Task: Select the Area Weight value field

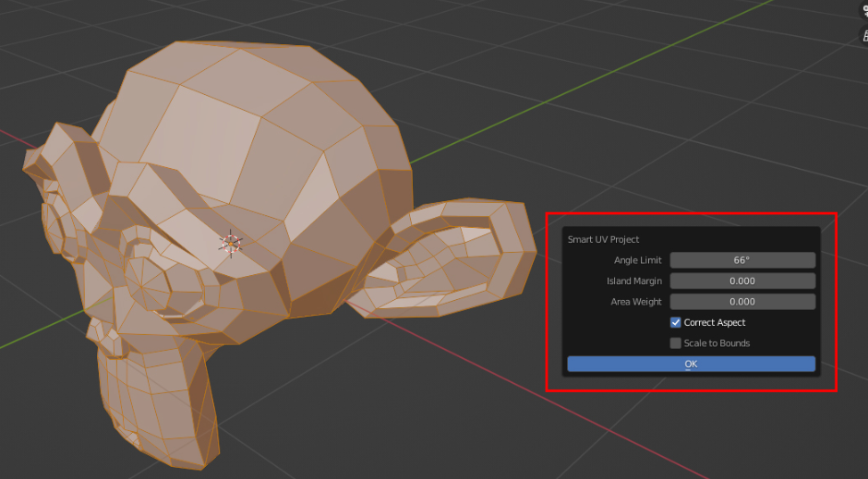Action: tap(742, 302)
